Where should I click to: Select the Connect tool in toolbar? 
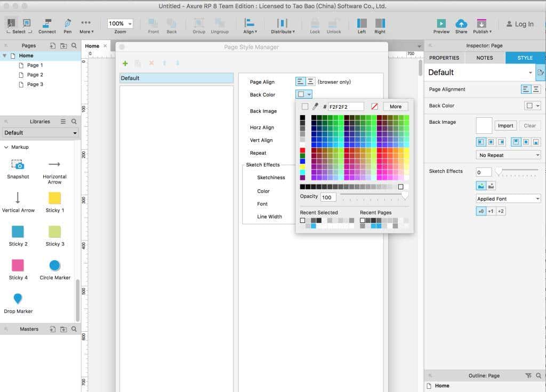(x=47, y=23)
